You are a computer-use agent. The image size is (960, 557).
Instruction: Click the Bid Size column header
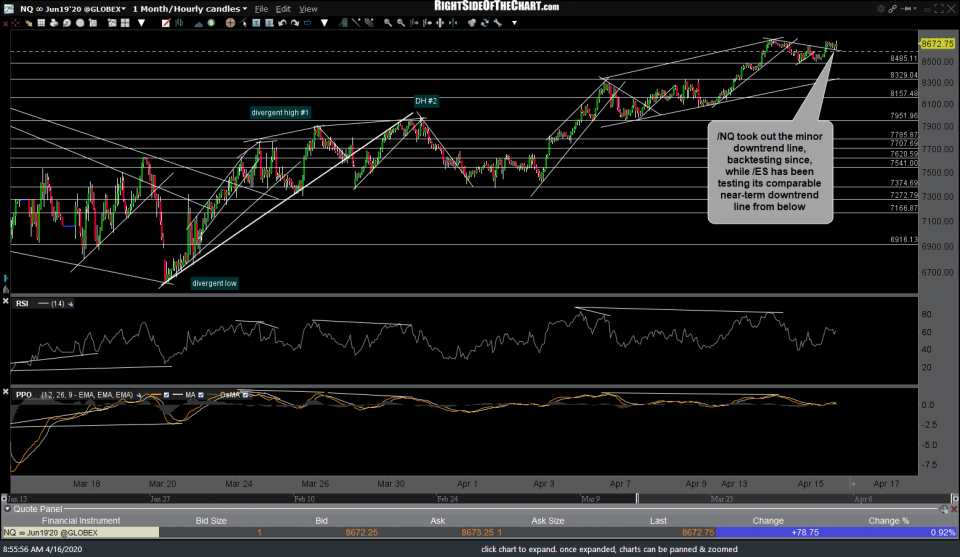click(211, 520)
